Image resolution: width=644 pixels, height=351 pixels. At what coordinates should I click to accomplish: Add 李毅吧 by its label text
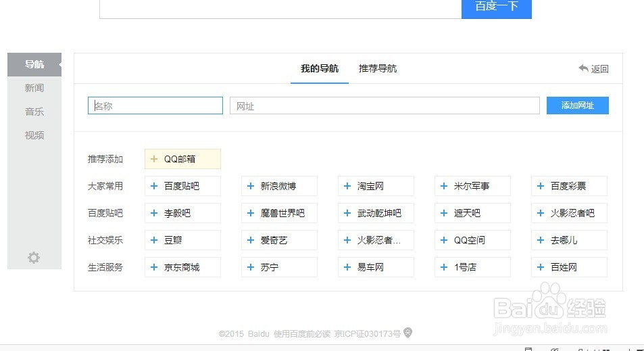(178, 213)
